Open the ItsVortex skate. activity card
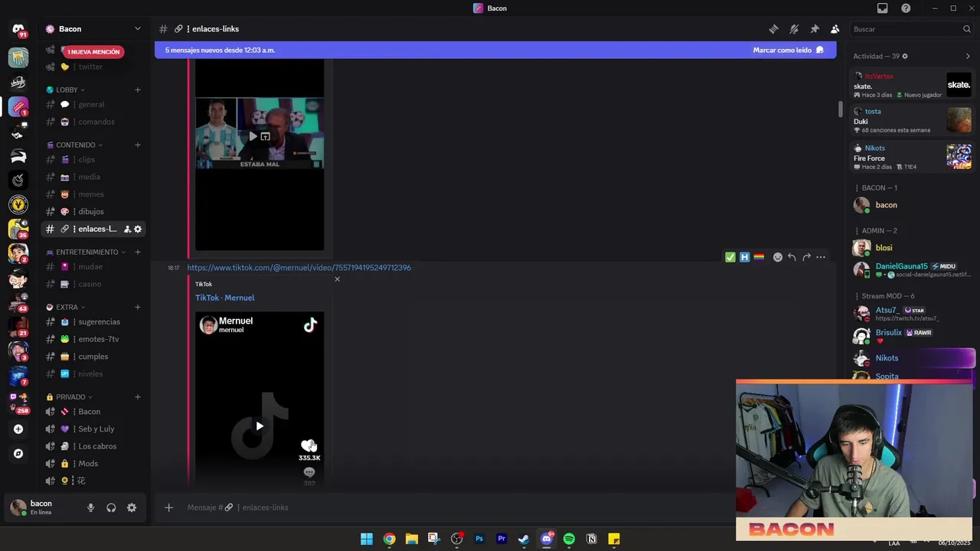The height and width of the screenshot is (551, 980). coord(912,86)
